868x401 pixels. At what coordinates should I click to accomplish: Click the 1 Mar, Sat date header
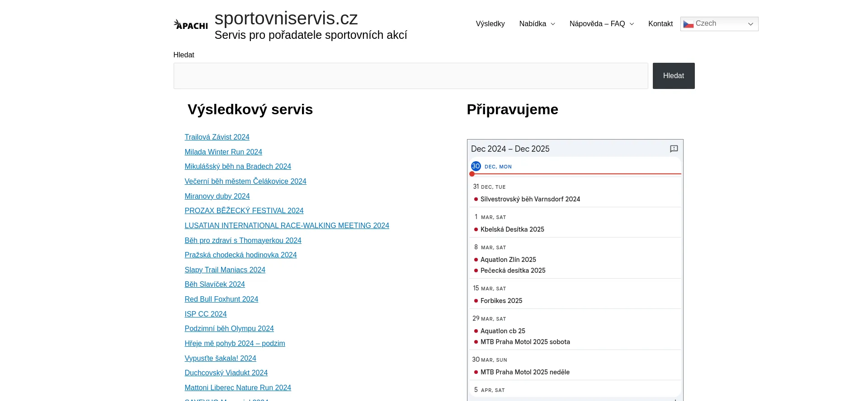[x=490, y=217]
